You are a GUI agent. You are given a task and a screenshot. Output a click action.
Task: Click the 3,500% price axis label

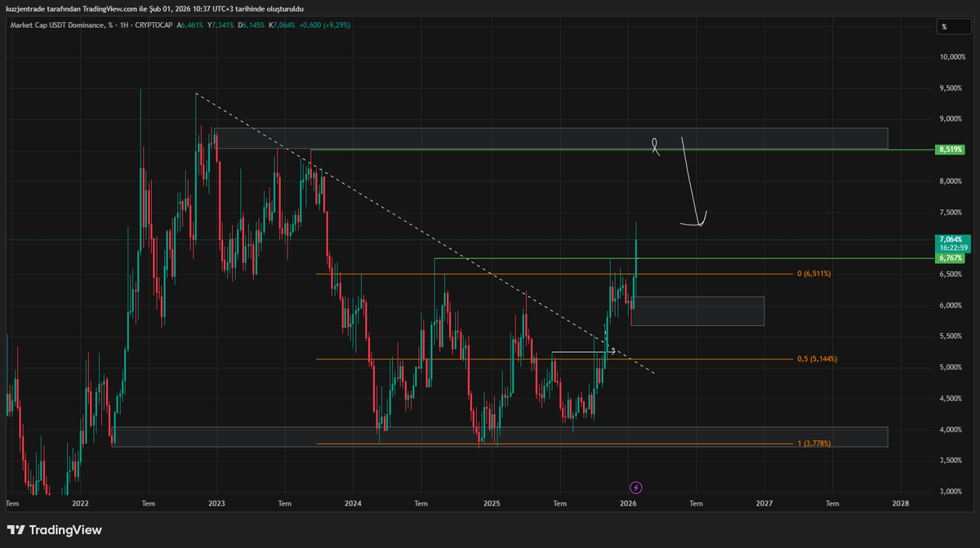(951, 461)
